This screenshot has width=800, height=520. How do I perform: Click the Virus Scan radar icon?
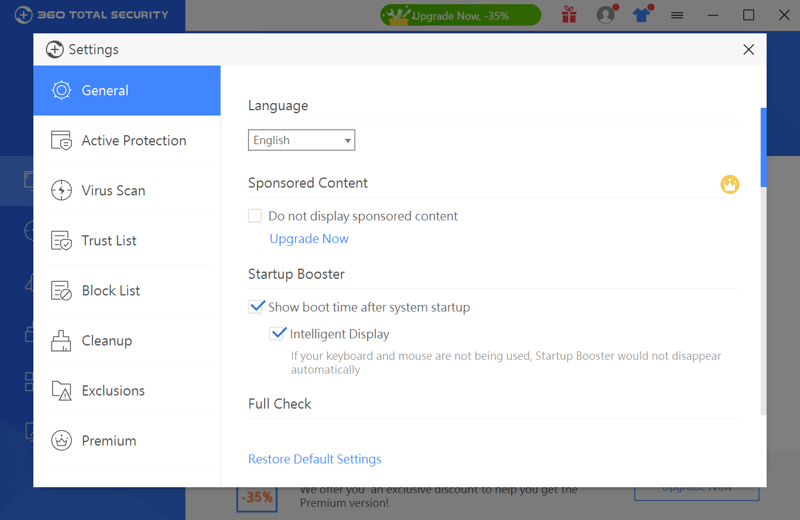(61, 190)
